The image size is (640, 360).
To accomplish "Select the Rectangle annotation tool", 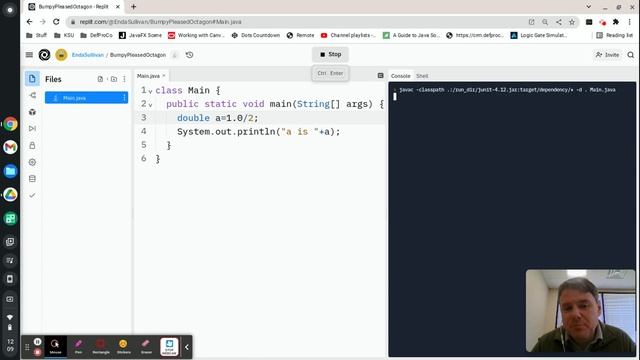I will [101, 347].
